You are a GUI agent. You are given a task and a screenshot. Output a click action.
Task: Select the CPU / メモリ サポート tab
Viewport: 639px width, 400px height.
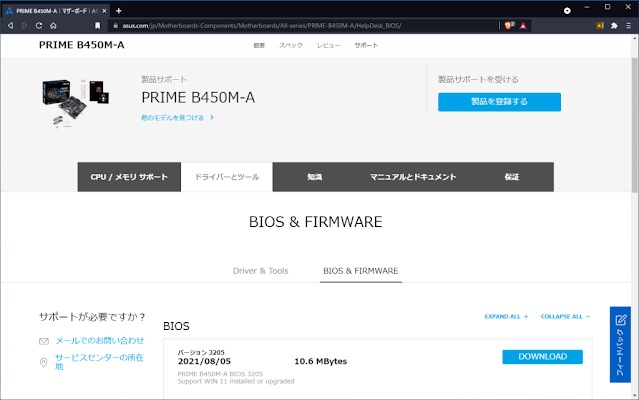[129, 177]
